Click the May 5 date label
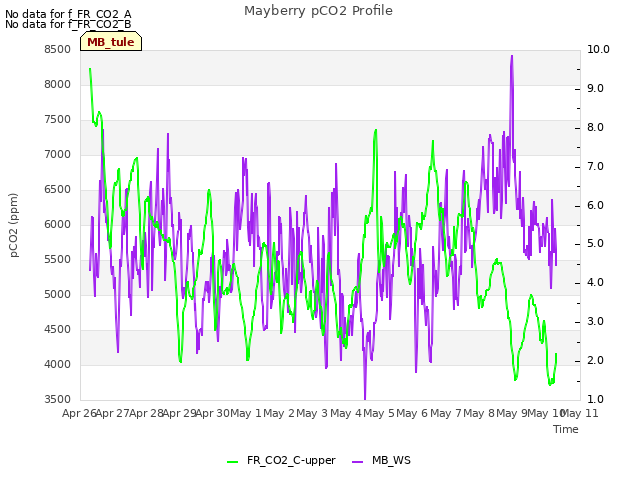Viewport: 640px width, 480px height. 379,414
